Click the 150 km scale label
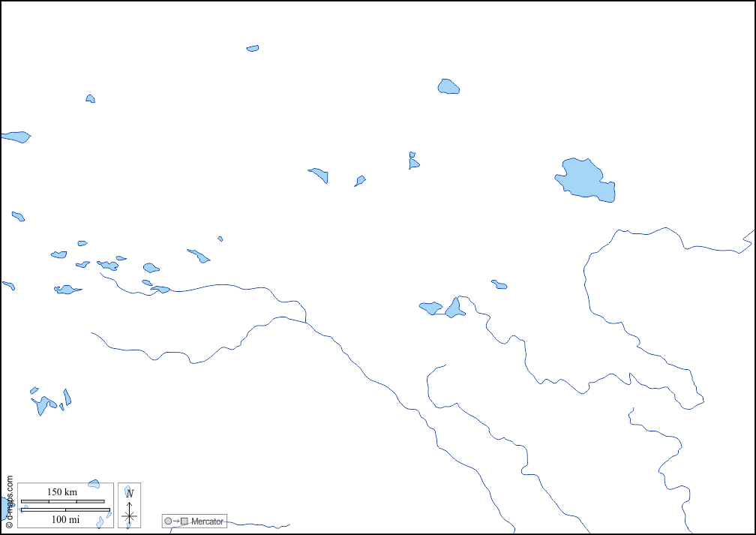 point(62,492)
